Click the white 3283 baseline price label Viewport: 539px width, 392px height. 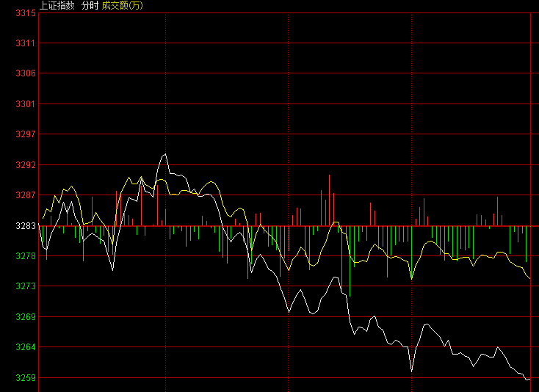26,225
